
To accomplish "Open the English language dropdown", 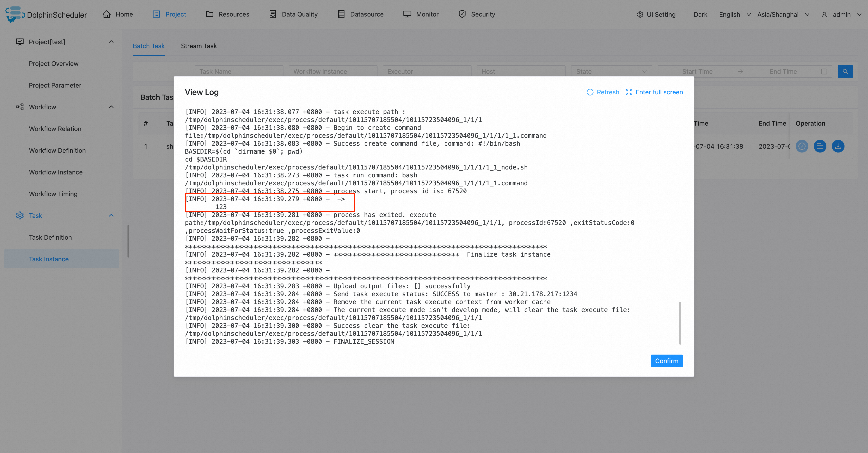I will point(735,14).
